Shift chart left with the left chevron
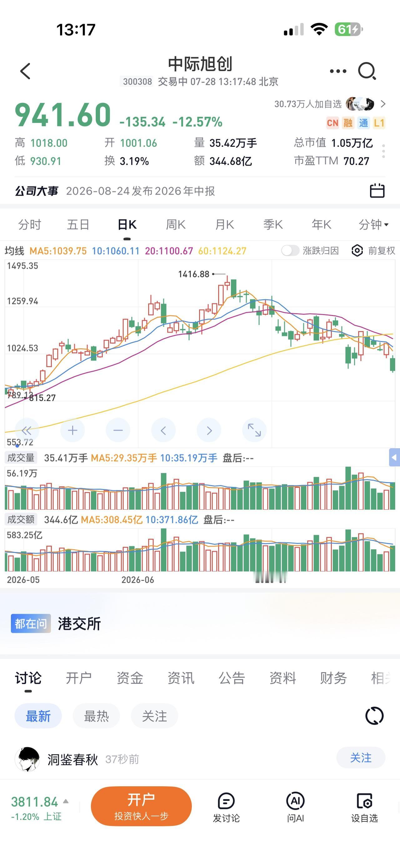The height and width of the screenshot is (868, 400). pyautogui.click(x=163, y=430)
